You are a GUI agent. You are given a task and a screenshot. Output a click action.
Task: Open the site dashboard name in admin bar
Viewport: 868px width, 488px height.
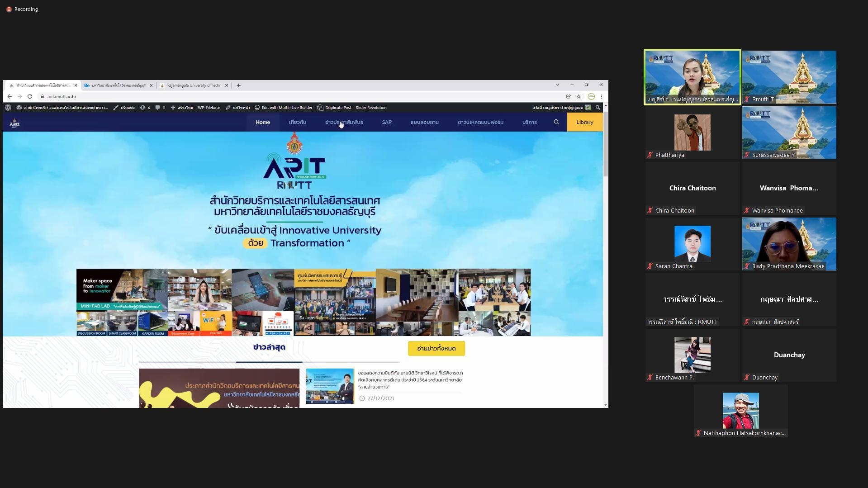(62, 108)
